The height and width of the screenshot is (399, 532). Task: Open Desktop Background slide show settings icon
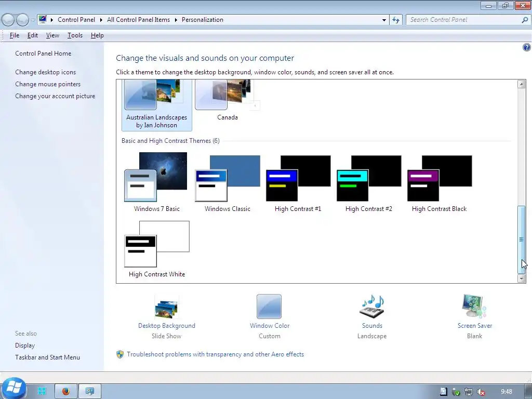click(167, 307)
